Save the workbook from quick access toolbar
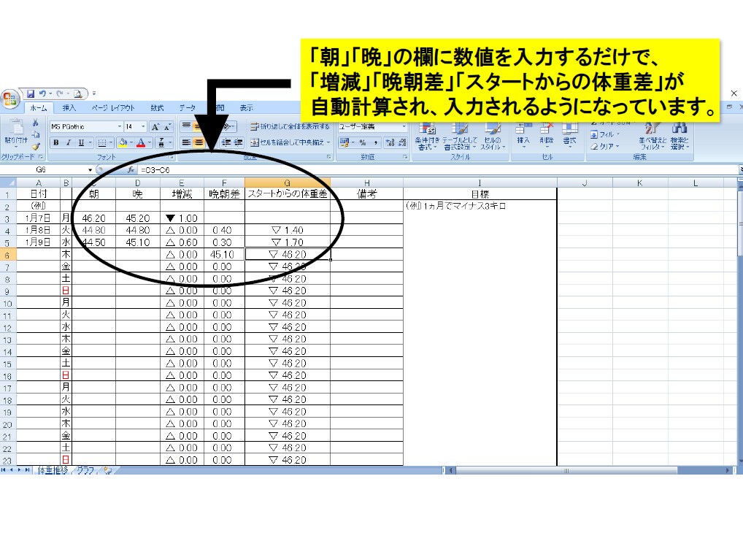 tap(31, 94)
